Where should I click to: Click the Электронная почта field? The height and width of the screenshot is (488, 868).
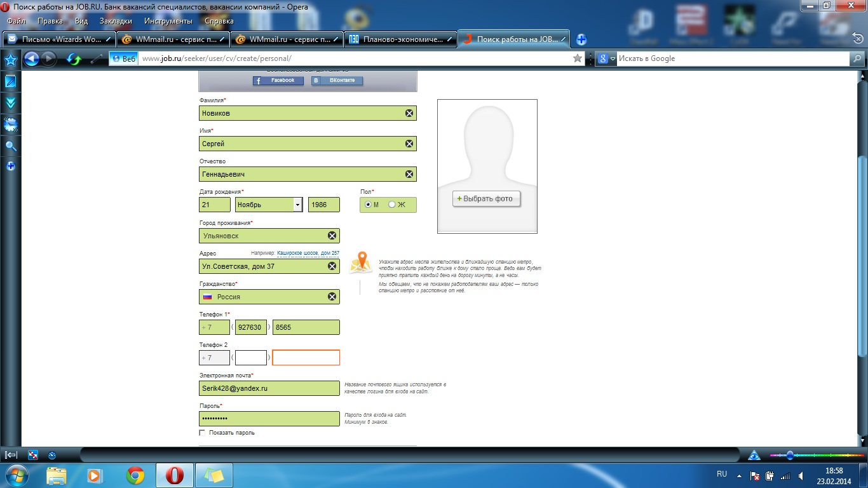pyautogui.click(x=269, y=388)
